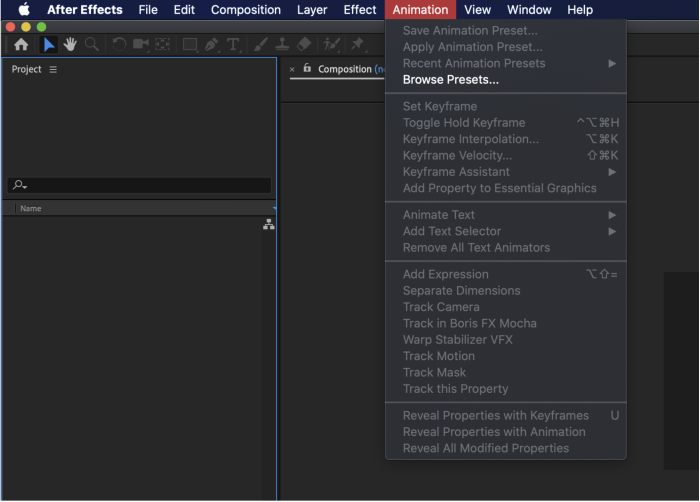Open the Apple menu
Screen dimensions: 700x502
[24, 9]
